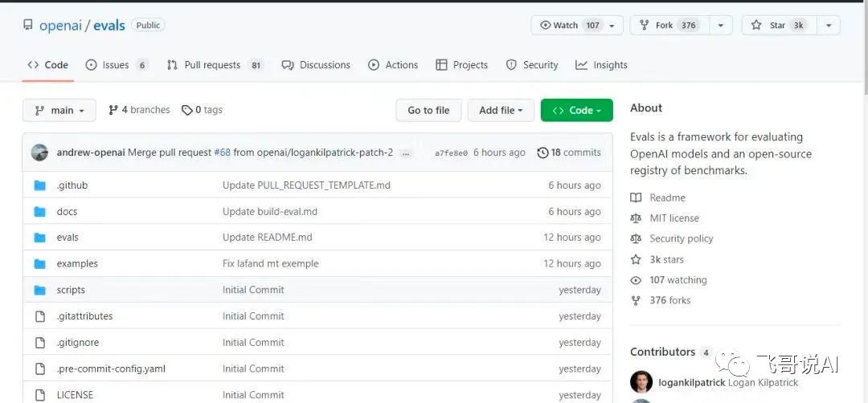Image resolution: width=868 pixels, height=403 pixels.
Task: Click the .github folder icon
Action: pos(40,185)
